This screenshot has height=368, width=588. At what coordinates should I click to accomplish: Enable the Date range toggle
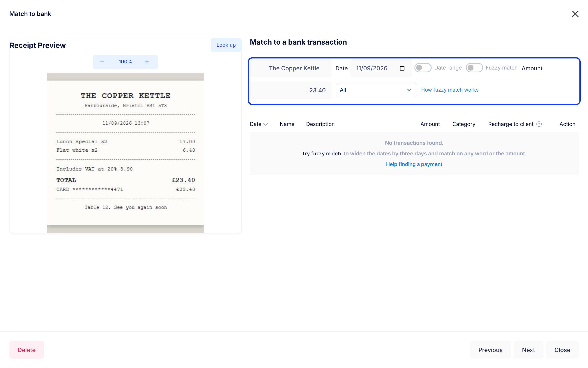423,68
